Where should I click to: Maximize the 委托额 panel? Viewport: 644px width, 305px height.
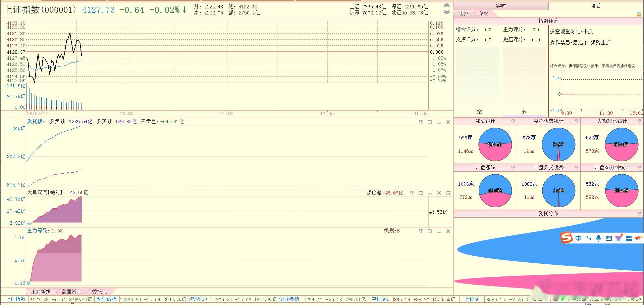(x=430, y=122)
